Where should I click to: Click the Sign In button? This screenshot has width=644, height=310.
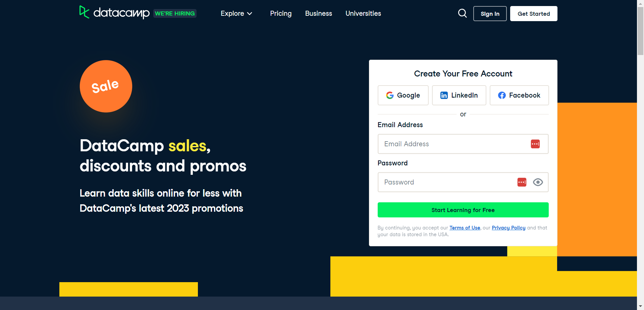[x=490, y=14]
